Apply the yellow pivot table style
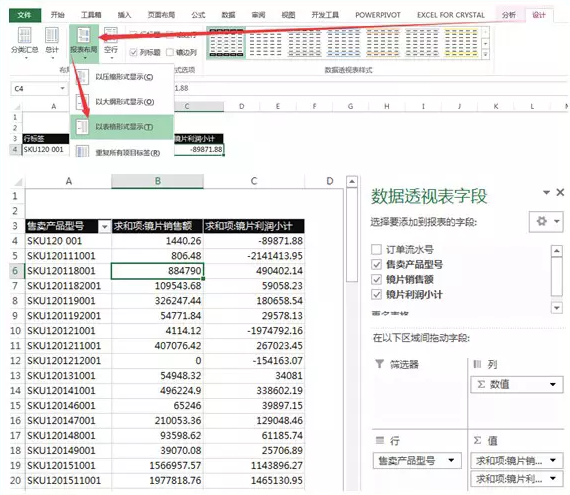Screen dimensions: 570x495 point(461,43)
